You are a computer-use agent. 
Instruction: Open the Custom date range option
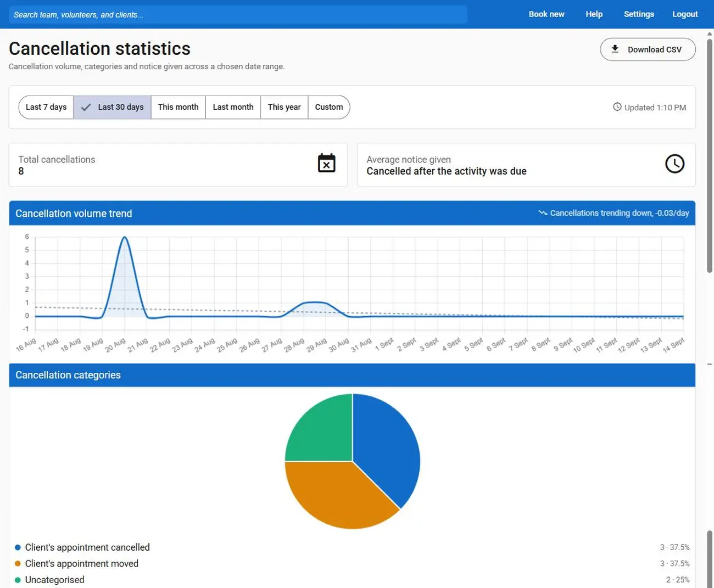329,107
